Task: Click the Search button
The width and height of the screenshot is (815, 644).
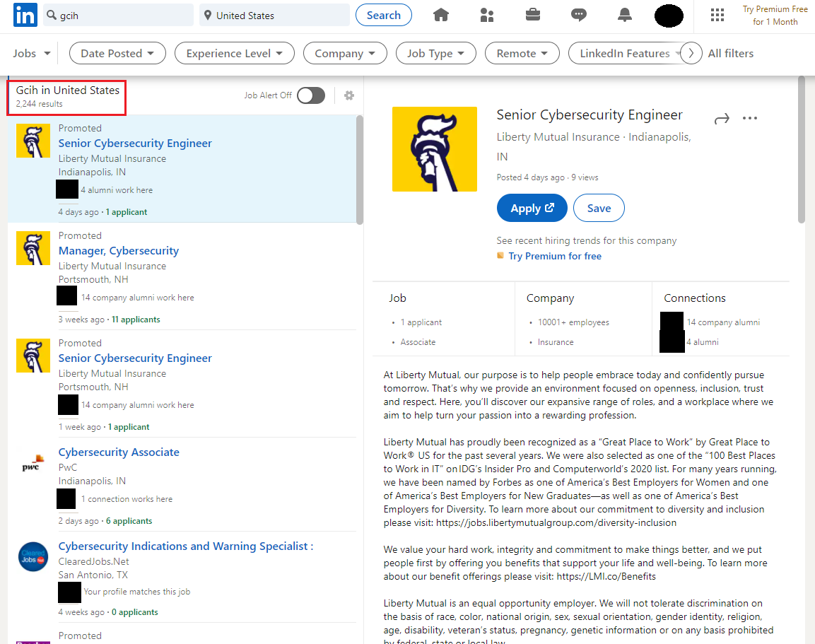Action: point(384,15)
